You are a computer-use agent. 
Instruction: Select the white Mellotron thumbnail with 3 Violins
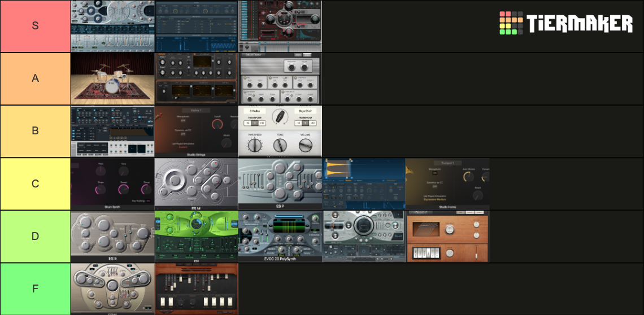coord(280,131)
